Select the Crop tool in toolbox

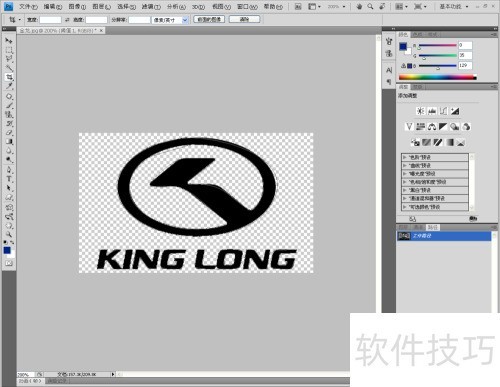click(9, 77)
